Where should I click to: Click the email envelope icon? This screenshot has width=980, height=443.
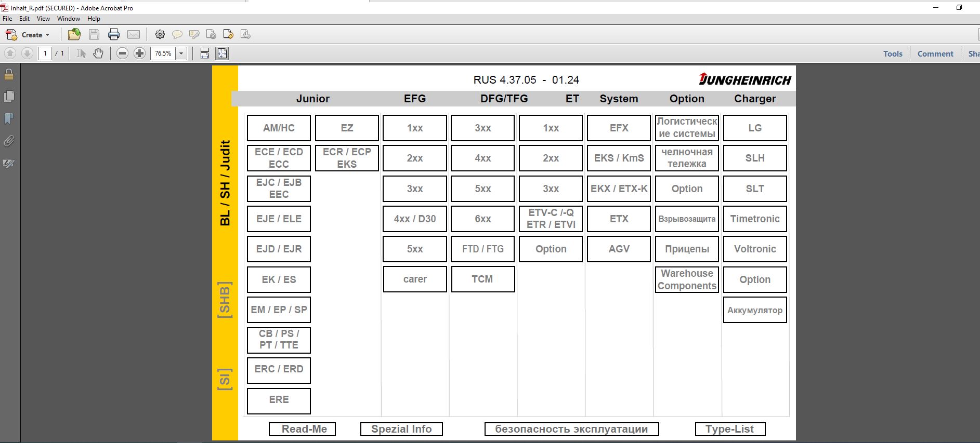click(x=134, y=34)
